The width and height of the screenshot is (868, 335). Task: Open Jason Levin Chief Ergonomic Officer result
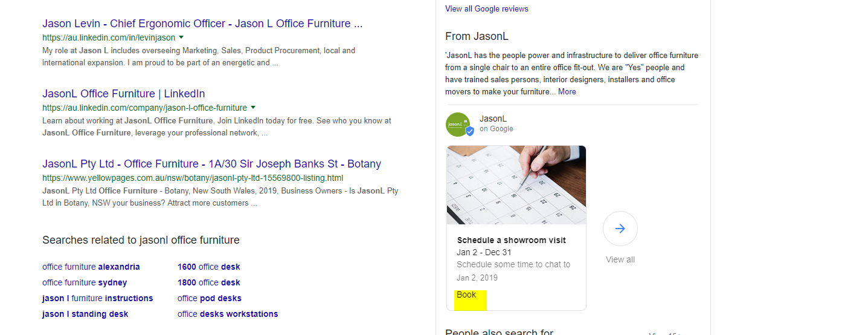click(202, 24)
